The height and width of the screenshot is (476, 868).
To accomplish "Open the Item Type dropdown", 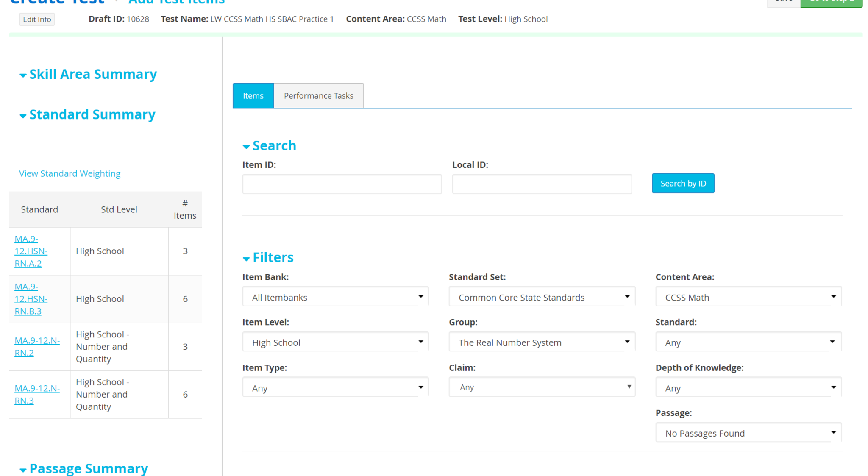I will coord(335,388).
